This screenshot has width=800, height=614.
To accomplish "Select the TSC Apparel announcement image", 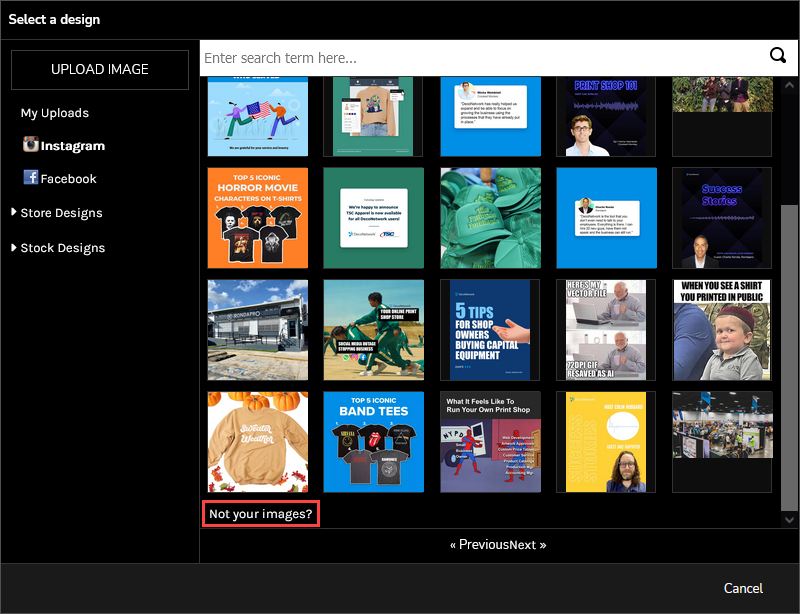I will click(373, 218).
